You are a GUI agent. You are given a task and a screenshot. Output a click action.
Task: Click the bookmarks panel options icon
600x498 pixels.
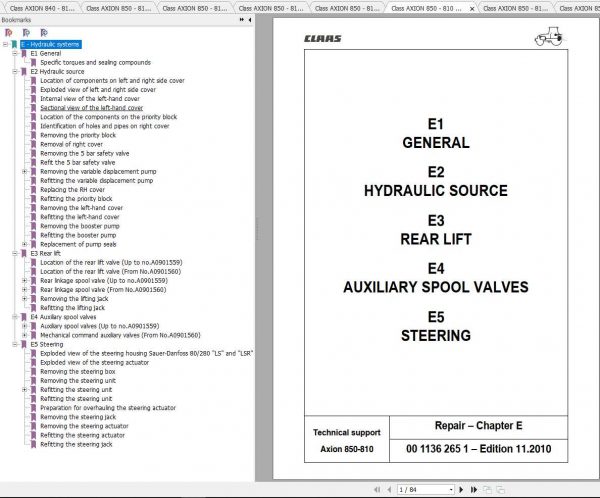coord(241,20)
